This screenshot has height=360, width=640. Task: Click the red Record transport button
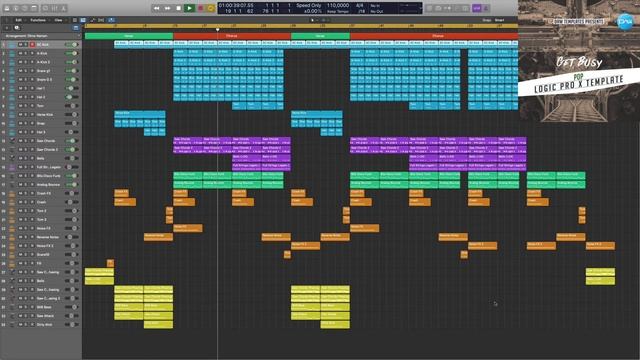pyautogui.click(x=200, y=8)
